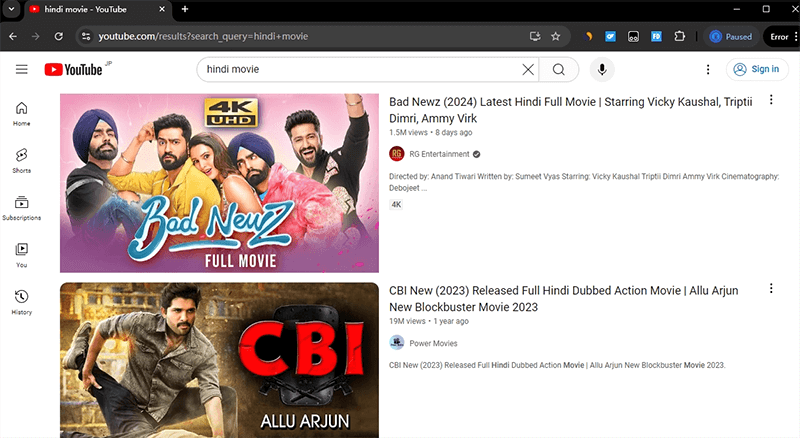Clear the search box with X
Screen dimensions: 800x438
527,69
